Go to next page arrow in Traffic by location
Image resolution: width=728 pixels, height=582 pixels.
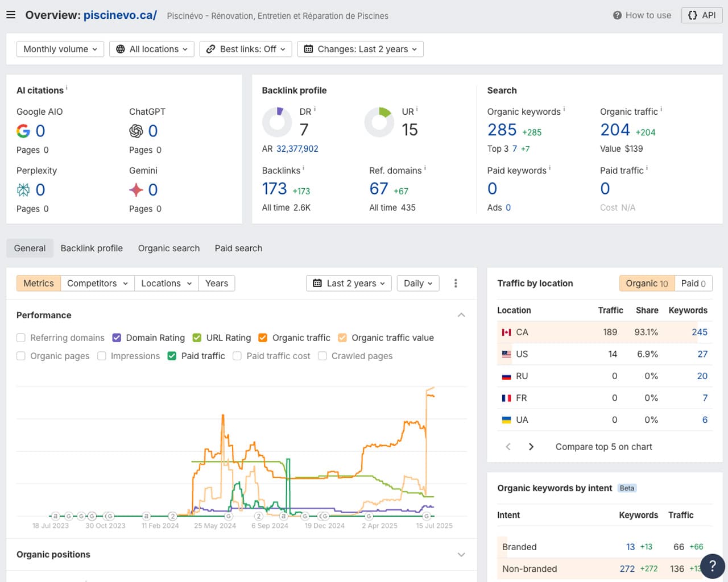pos(531,447)
